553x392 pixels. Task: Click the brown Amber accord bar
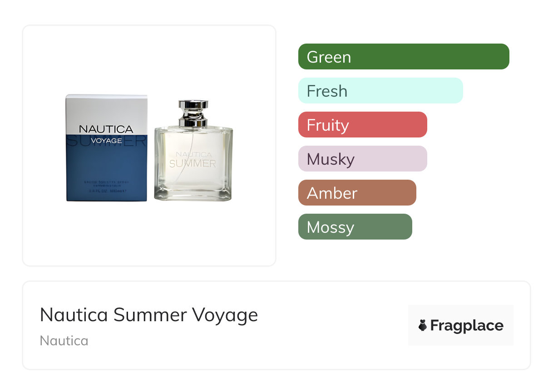tap(357, 193)
